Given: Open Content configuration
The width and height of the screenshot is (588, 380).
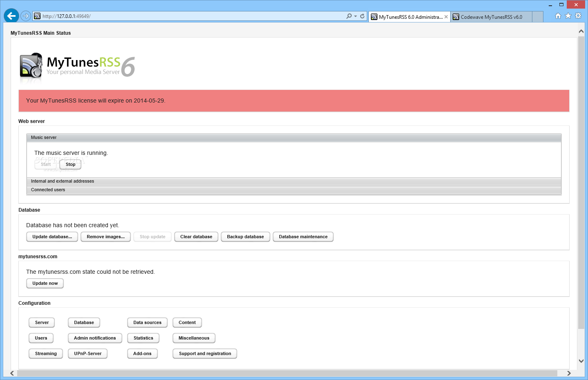Looking at the screenshot, I should point(187,323).
